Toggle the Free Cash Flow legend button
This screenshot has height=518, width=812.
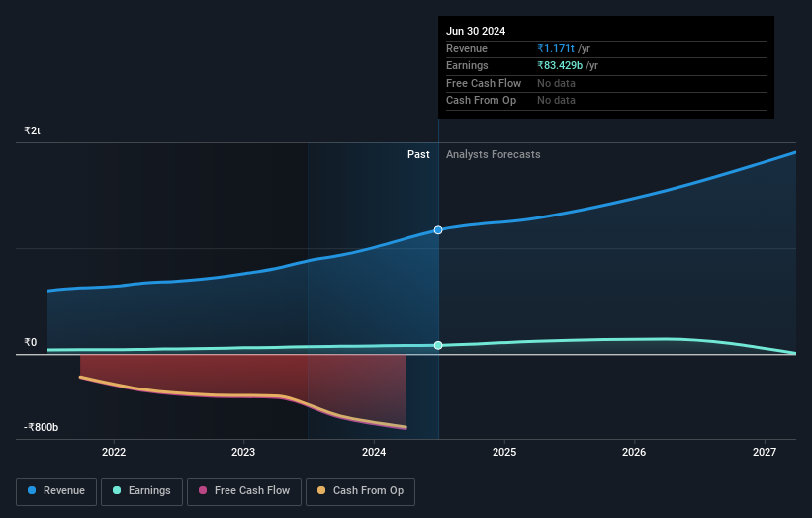tap(244, 491)
